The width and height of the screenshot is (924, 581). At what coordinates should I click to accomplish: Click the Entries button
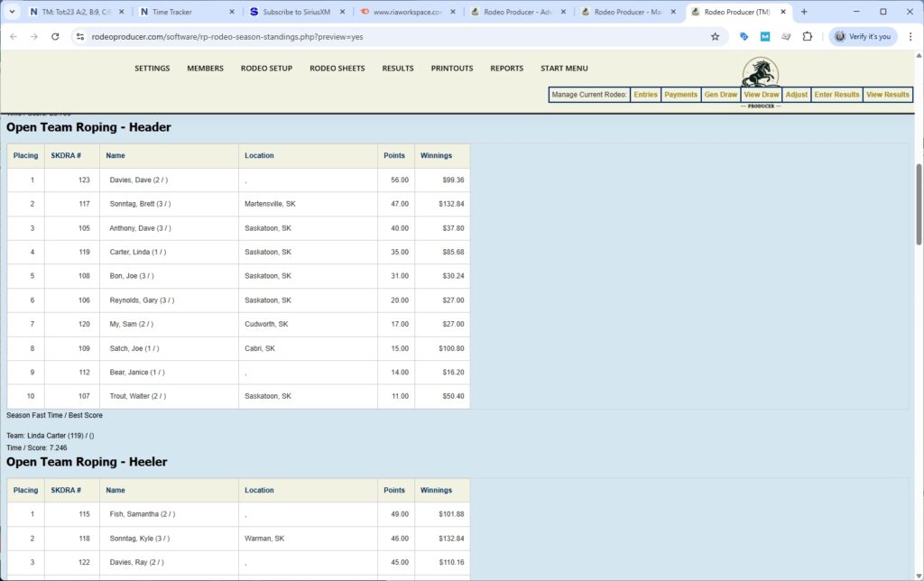pyautogui.click(x=645, y=95)
